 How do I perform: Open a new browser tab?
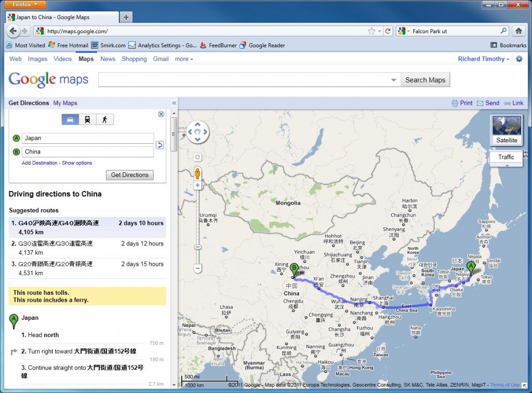click(x=126, y=17)
